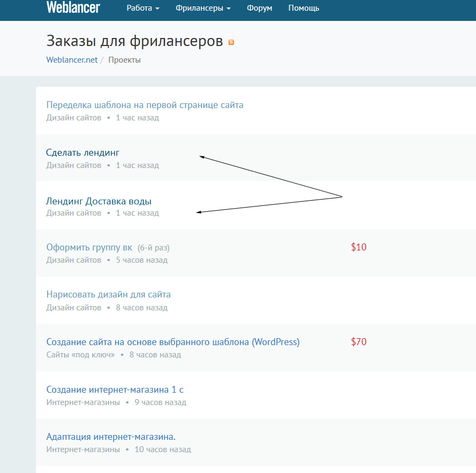Open Создание сайта на основе выбранного шаблона project
The image size is (476, 473).
173,342
